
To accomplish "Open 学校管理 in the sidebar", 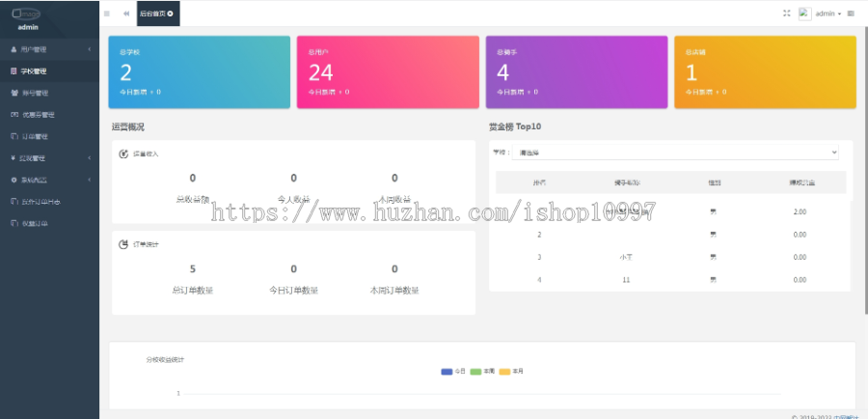I will tap(49, 70).
